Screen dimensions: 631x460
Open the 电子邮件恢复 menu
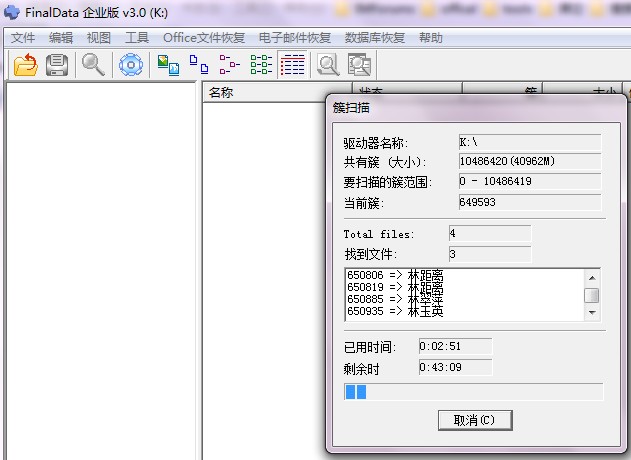[x=295, y=38]
